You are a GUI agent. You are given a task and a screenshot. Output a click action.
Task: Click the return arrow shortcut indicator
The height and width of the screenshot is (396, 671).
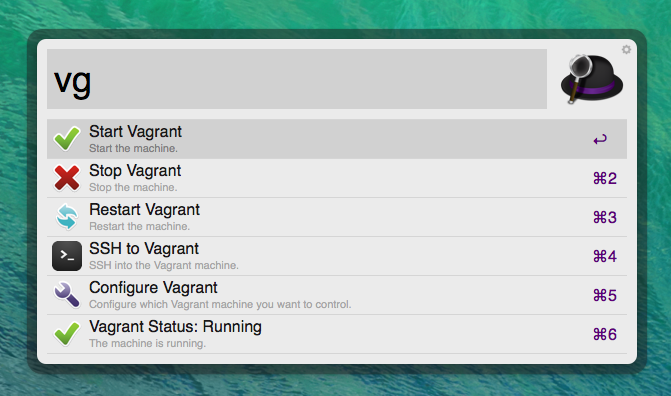tap(600, 139)
